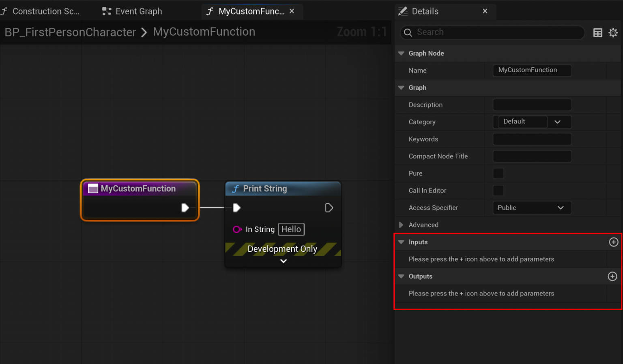Click the view options icon beside the gear

coord(597,32)
